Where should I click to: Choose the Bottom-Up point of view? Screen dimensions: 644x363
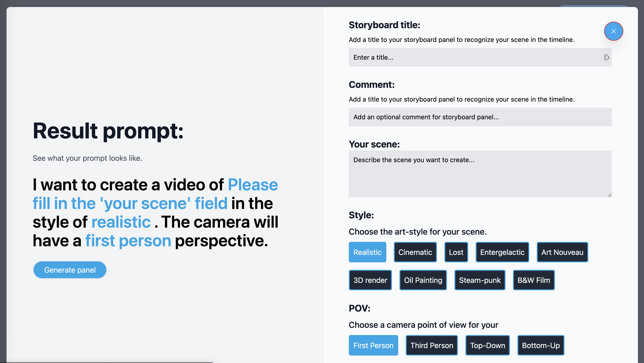click(x=540, y=345)
